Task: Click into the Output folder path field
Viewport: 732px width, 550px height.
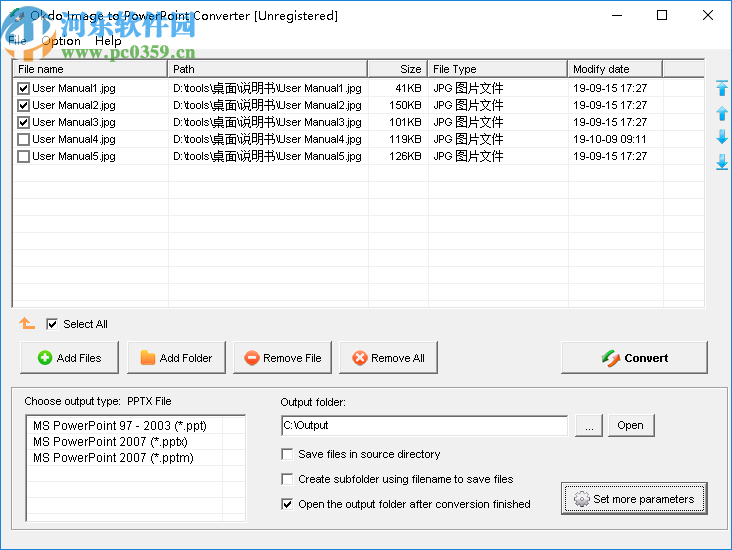Action: coord(424,425)
